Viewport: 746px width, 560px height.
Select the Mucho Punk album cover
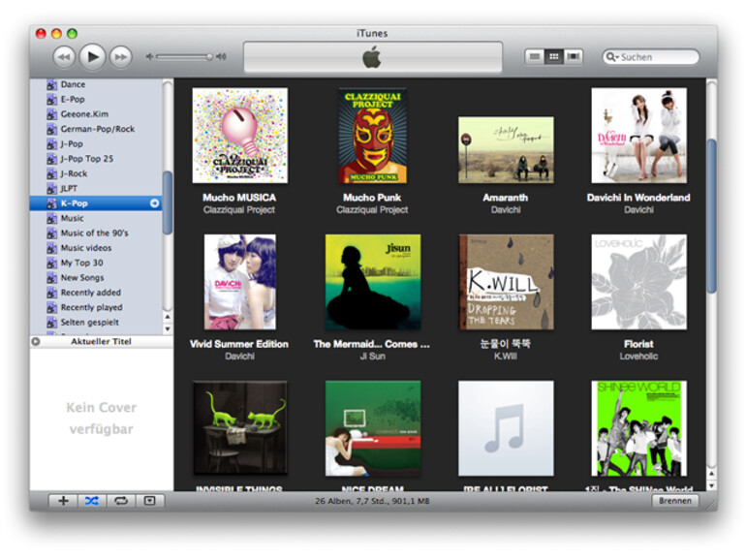pyautogui.click(x=373, y=135)
